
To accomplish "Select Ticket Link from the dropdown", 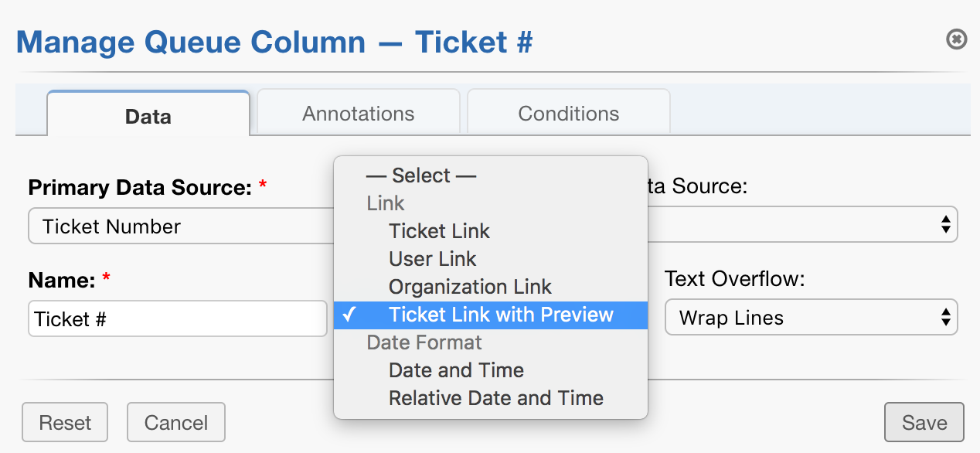I will (x=439, y=230).
